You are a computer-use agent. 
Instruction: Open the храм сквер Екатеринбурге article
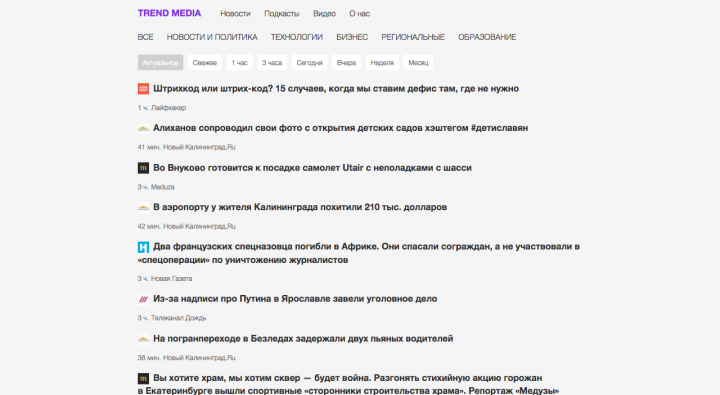[348, 384]
